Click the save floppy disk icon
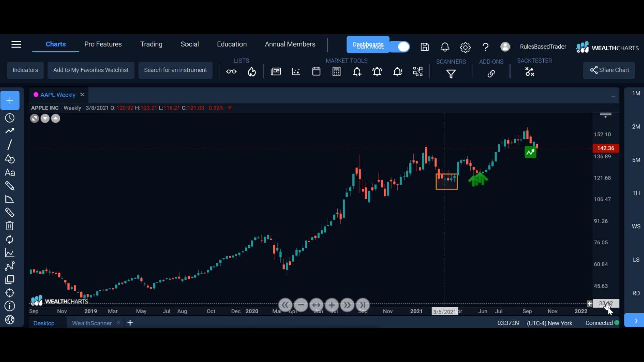 click(x=425, y=47)
